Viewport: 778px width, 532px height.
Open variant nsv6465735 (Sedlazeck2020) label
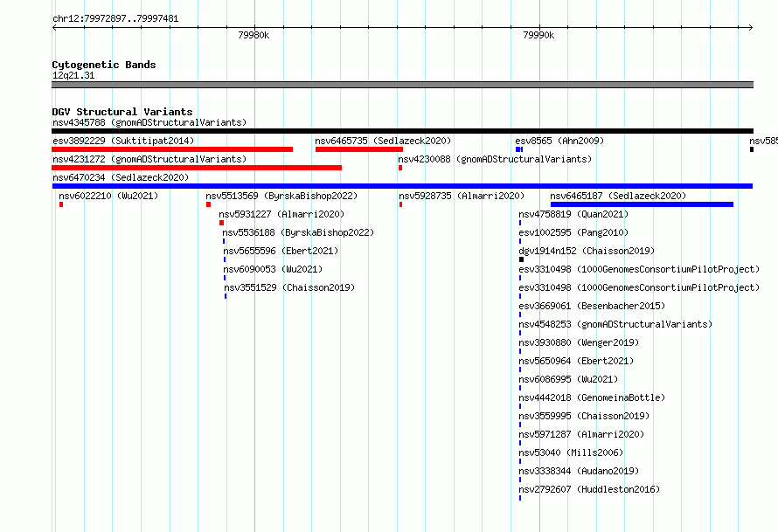coord(383,141)
